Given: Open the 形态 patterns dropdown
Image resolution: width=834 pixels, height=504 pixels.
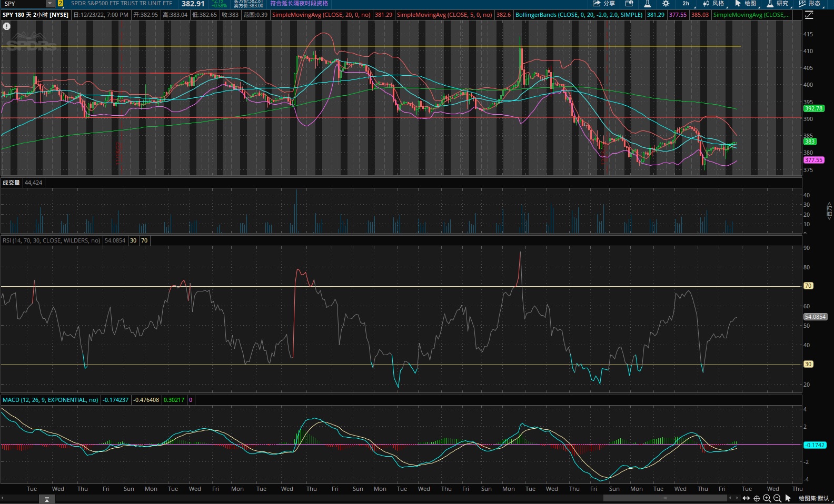Looking at the screenshot, I should [810, 4].
